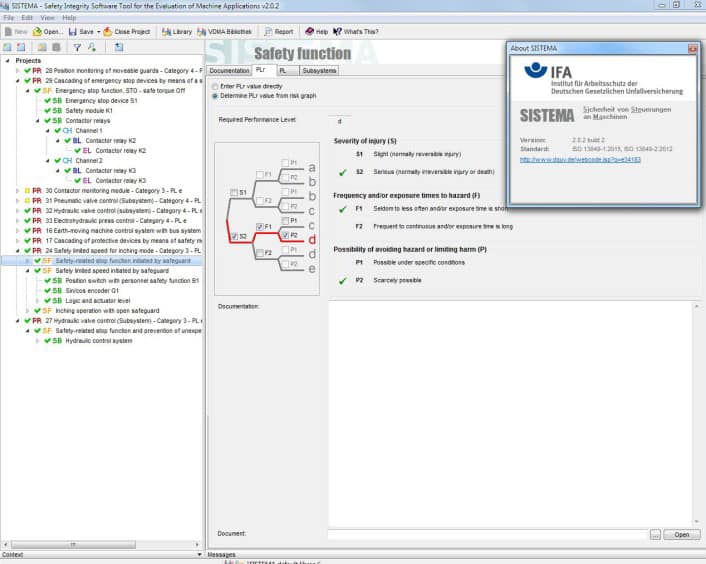706x564 pixels.
Task: Toggle the checked P2 checkbox leading to red d
Action: [285, 235]
